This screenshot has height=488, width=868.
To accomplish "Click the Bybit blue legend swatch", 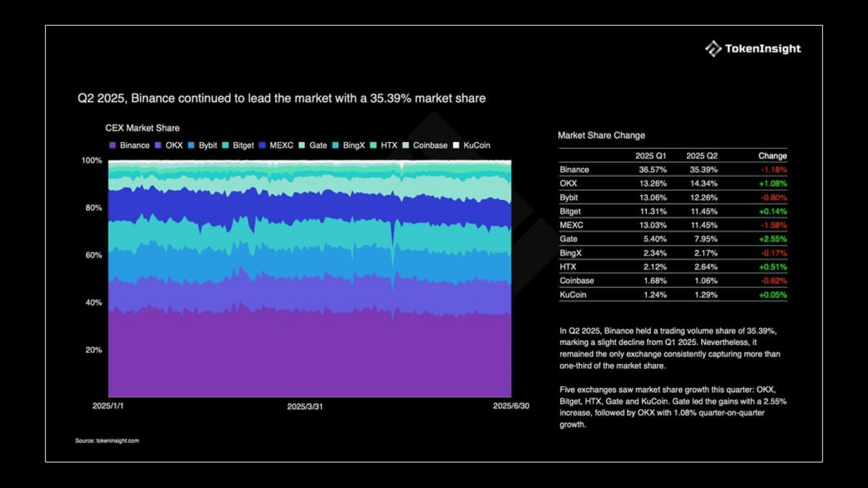I will tap(191, 145).
